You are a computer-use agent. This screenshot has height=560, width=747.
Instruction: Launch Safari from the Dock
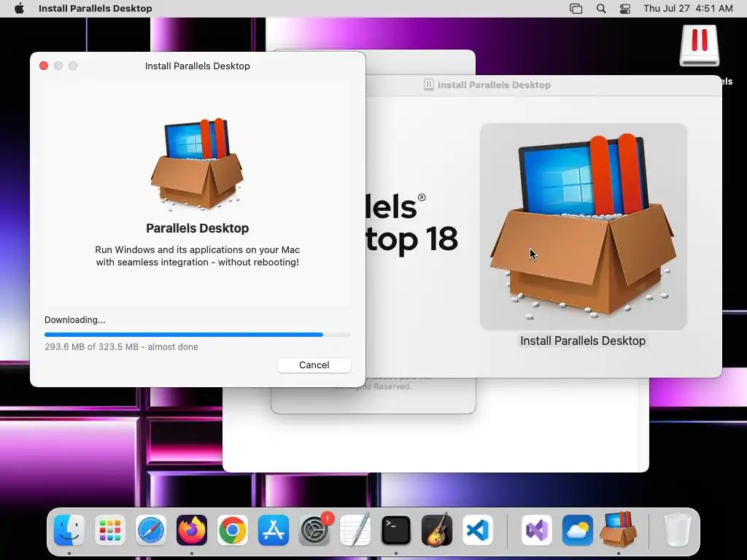point(151,530)
